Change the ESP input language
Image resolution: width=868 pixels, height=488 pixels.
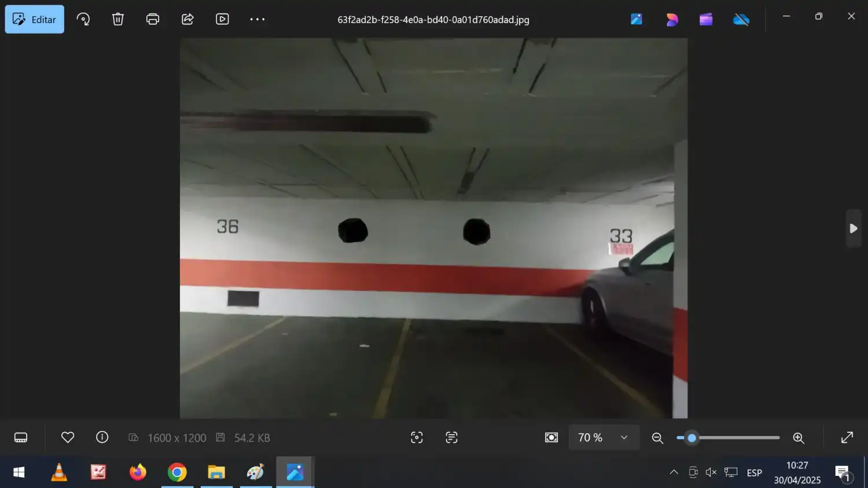[755, 473]
